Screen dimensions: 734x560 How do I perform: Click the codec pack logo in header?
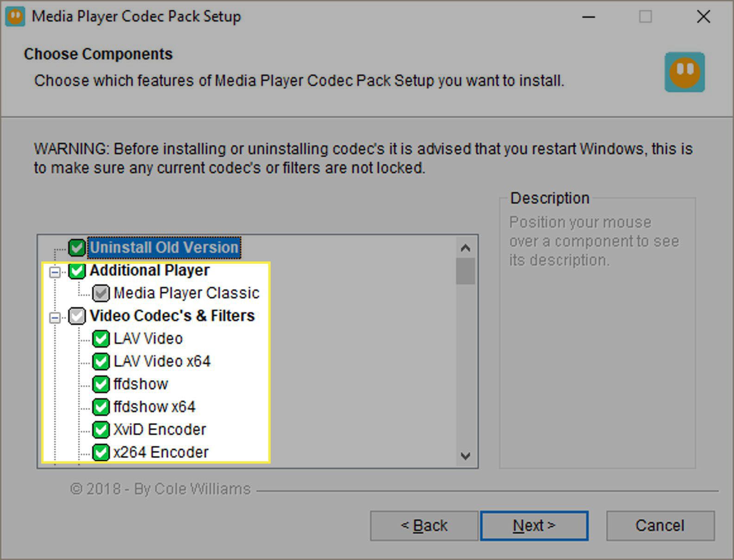click(x=684, y=72)
